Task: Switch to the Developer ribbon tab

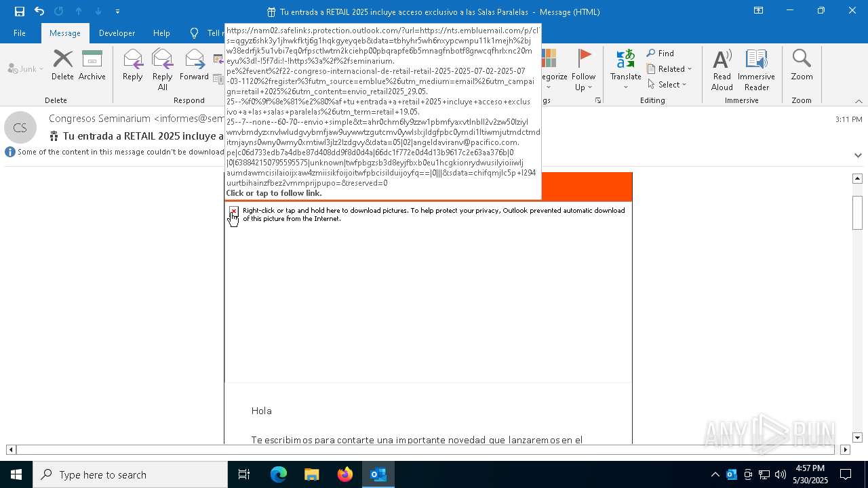Action: pyautogui.click(x=117, y=33)
